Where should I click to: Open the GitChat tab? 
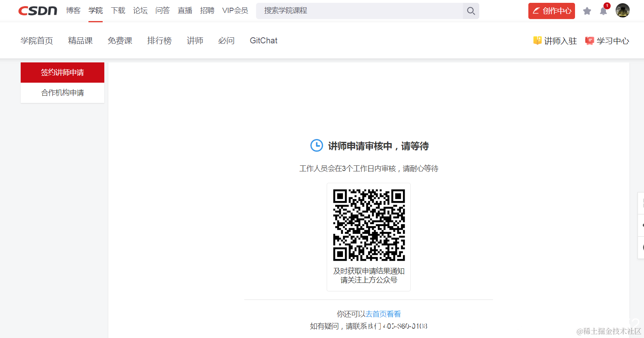coord(264,41)
